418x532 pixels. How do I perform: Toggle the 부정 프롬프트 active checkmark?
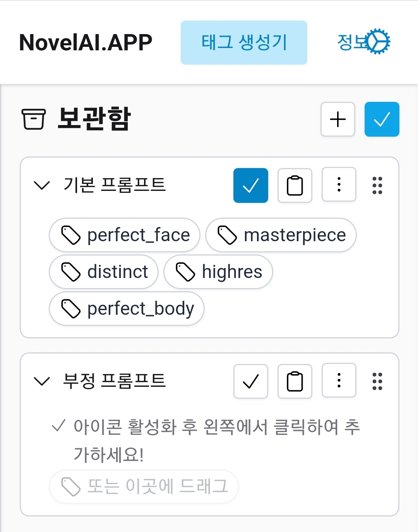point(251,381)
